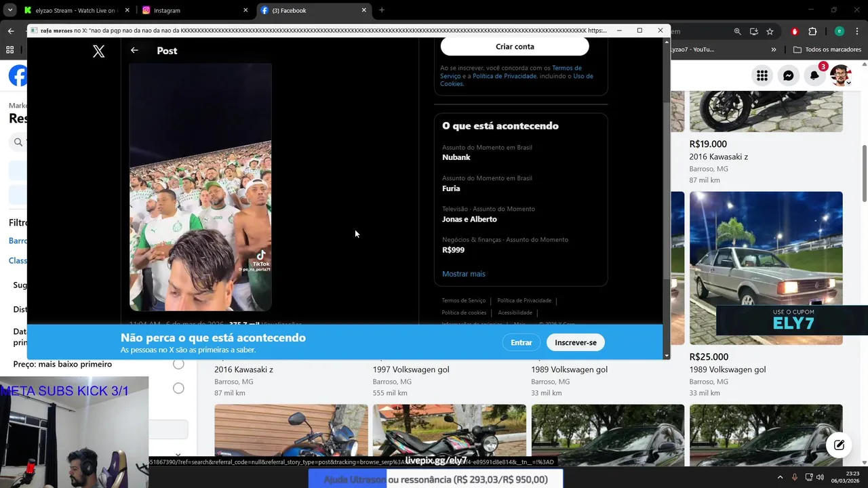Switch to the (3) Facebook tab
The image size is (868, 488).
click(314, 10)
